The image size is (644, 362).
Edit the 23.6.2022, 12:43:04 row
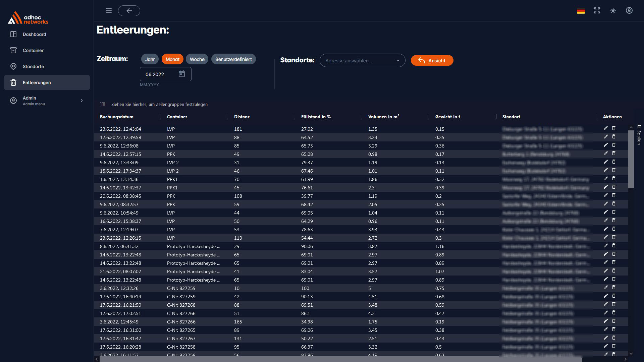tap(605, 128)
